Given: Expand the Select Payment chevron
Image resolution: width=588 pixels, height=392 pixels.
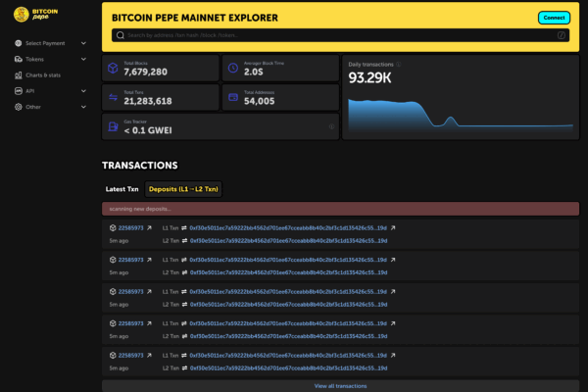Looking at the screenshot, I should click(83, 43).
